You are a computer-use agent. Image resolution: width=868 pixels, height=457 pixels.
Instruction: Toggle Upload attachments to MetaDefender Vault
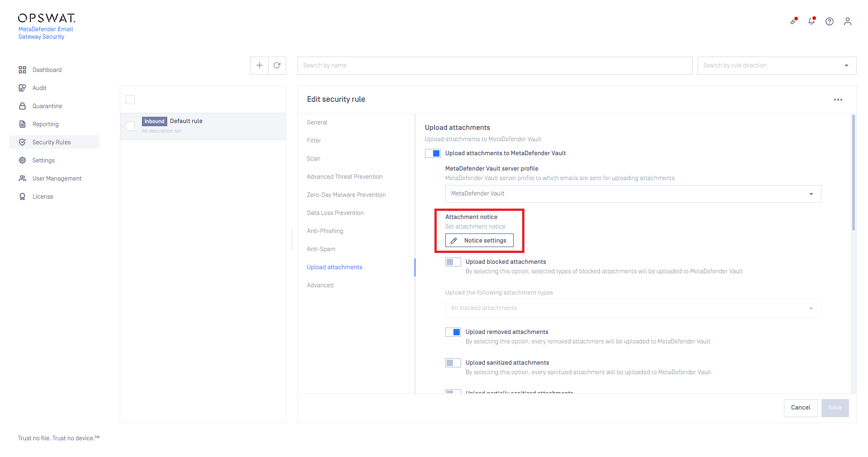click(x=433, y=153)
